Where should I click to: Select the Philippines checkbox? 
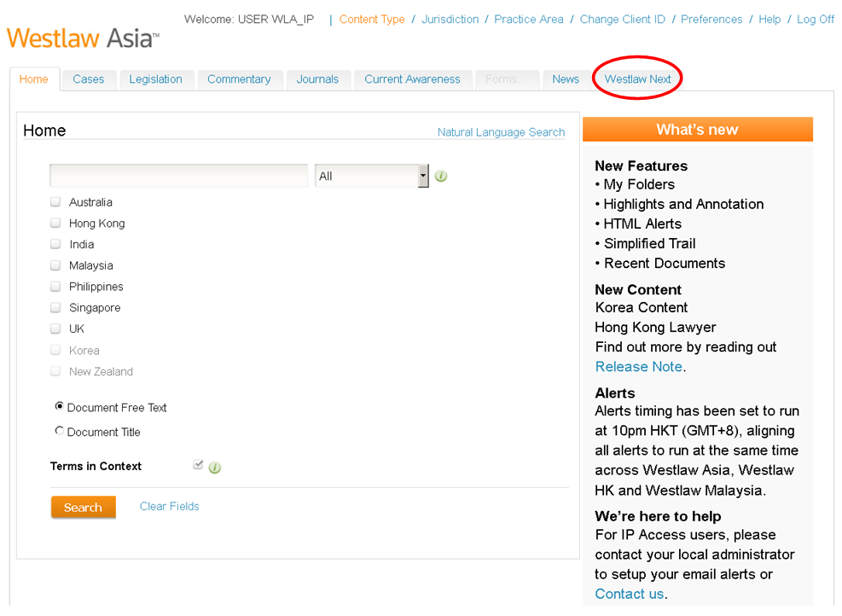(55, 287)
